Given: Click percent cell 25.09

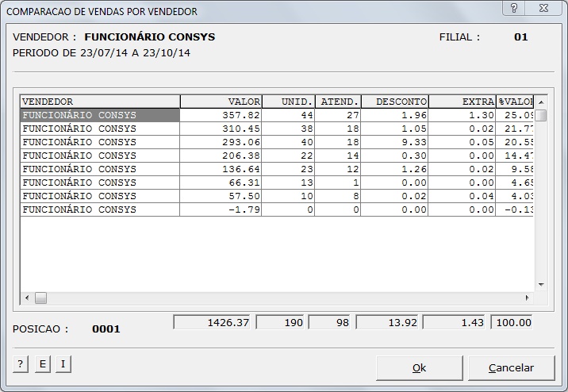Looking at the screenshot, I should pyautogui.click(x=515, y=115).
